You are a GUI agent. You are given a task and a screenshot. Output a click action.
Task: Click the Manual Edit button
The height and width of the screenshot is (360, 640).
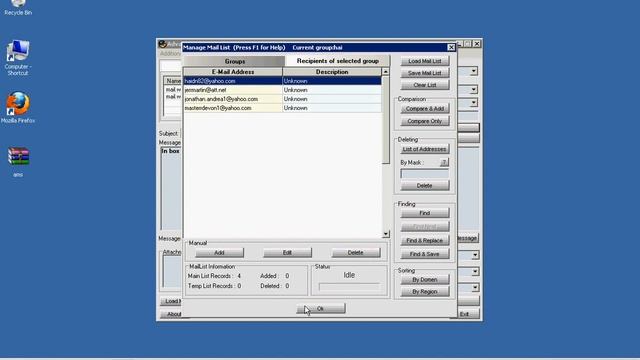287,253
